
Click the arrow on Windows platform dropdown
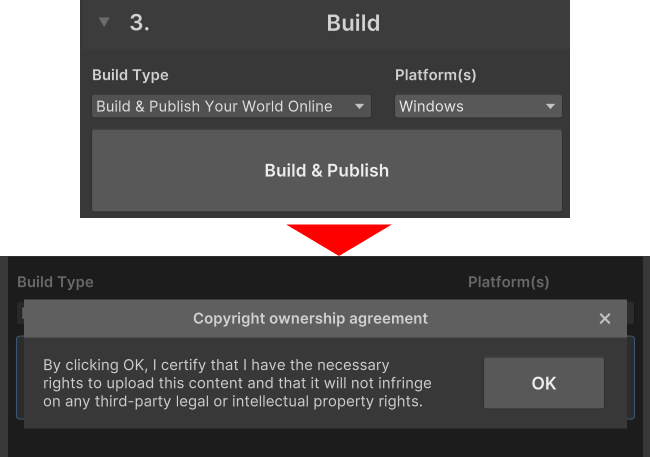pyautogui.click(x=550, y=106)
